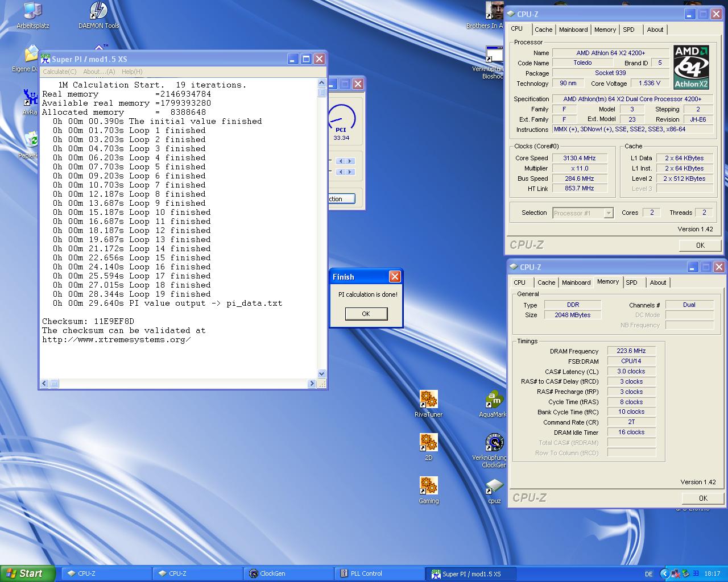Click Super PI vertical scrollbar down arrow
Screen dimensions: 728x582
(322, 373)
